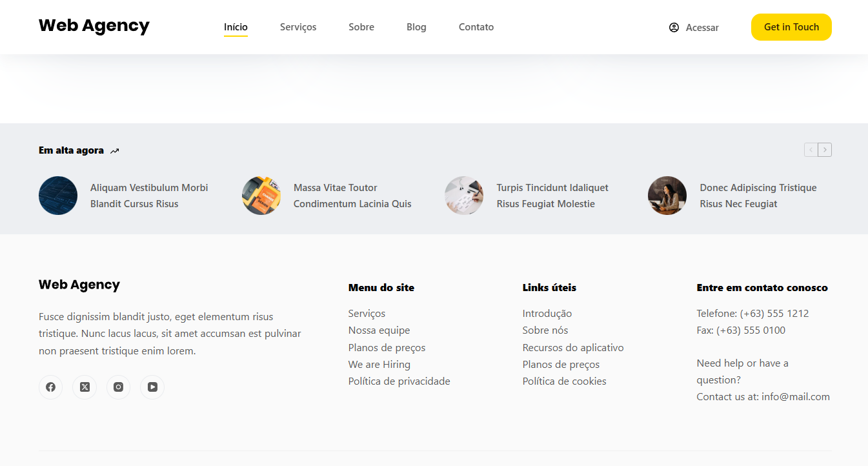This screenshot has height=466, width=868.
Task: Show previous trending posts with left arrow
Action: tap(811, 150)
